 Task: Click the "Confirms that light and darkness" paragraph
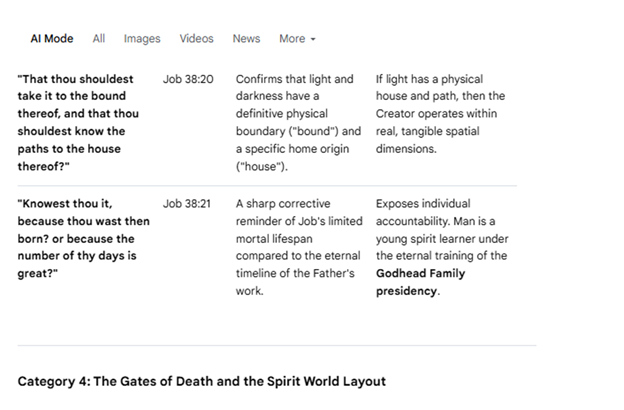[x=298, y=123]
